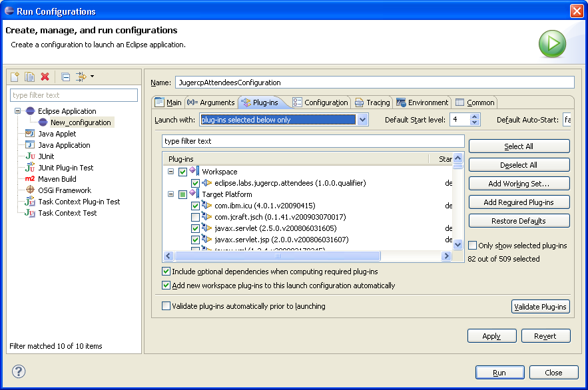Viewport: 588px width, 390px height.
Task: Click the Collapse All icon above the filter
Action: click(65, 77)
